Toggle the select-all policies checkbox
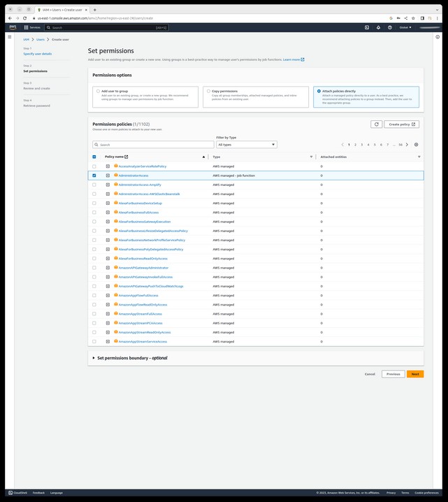 coord(94,157)
